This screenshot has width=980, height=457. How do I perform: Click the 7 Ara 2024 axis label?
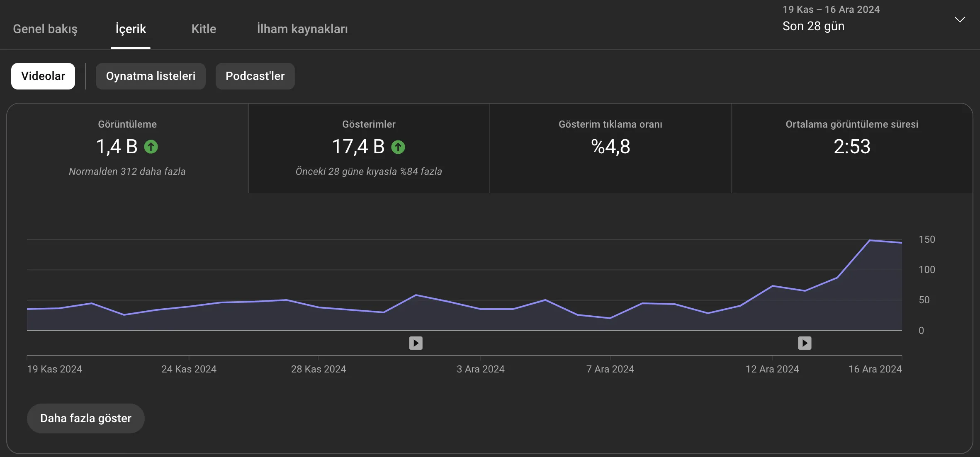click(x=610, y=369)
